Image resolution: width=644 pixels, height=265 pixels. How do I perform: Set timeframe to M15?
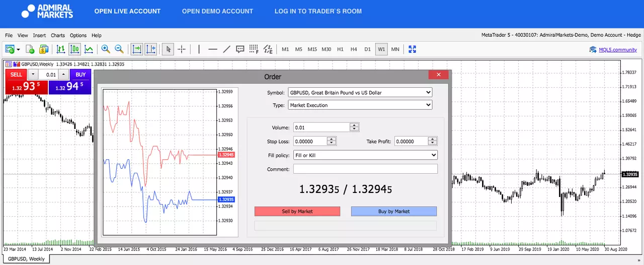(312, 49)
